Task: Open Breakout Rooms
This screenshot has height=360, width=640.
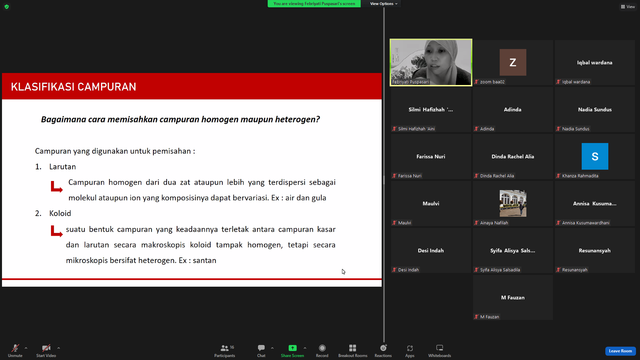Action: click(353, 350)
